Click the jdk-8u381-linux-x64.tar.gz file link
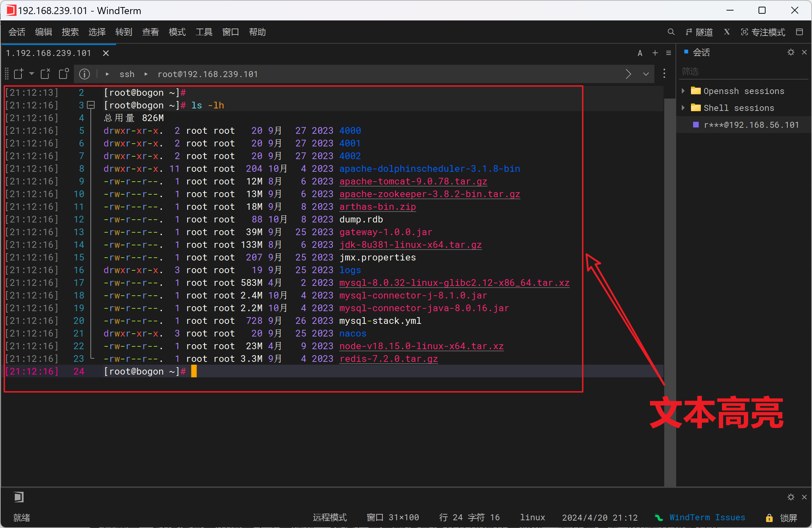This screenshot has width=812, height=528. 410,245
